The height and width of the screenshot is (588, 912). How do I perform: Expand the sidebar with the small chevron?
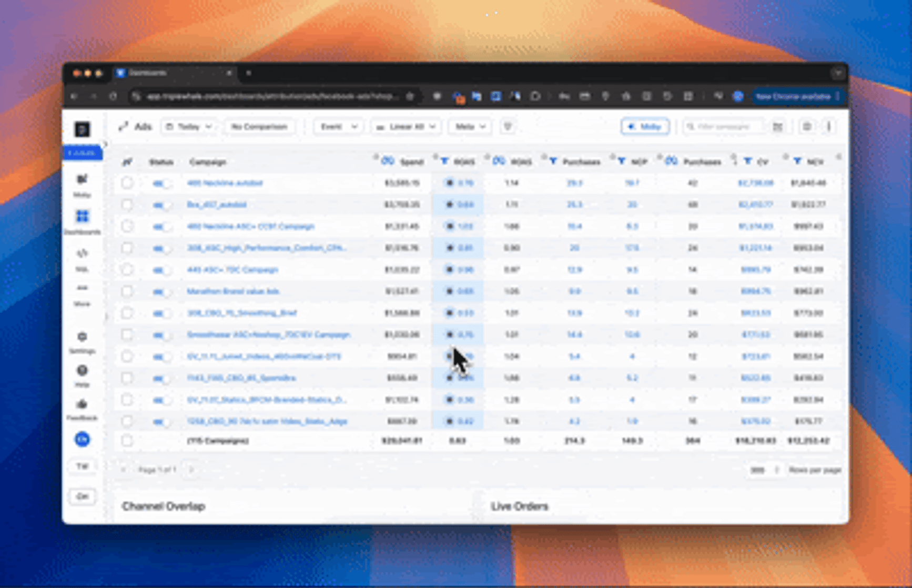pos(105,144)
